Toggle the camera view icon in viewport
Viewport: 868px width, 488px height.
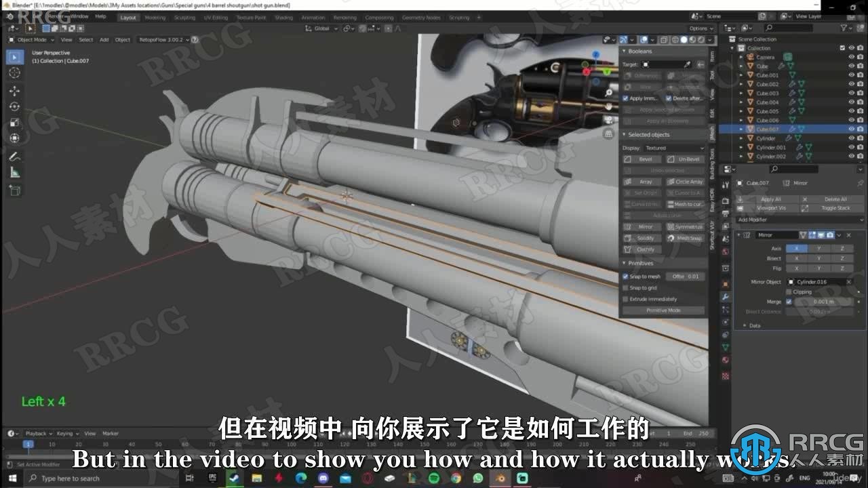tap(608, 120)
